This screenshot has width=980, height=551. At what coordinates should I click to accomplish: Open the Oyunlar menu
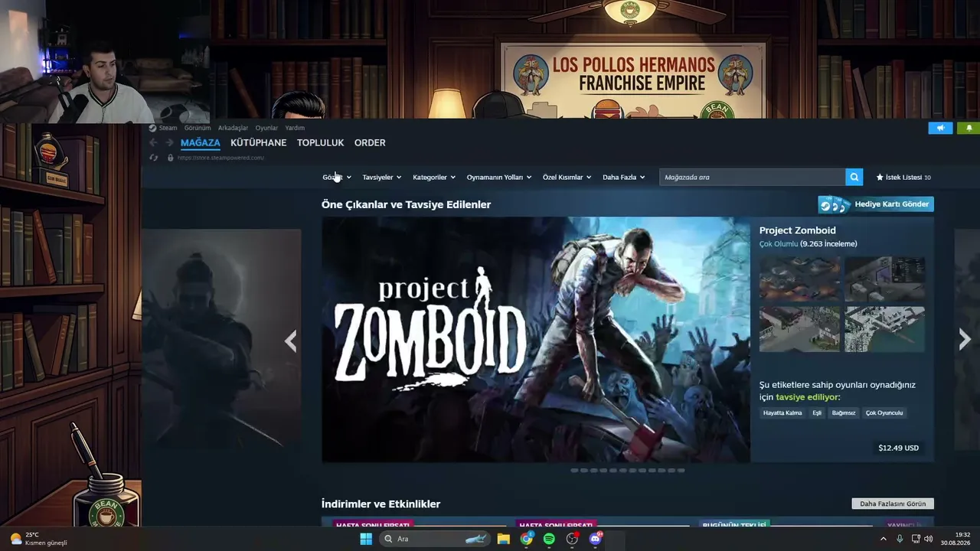pos(266,128)
